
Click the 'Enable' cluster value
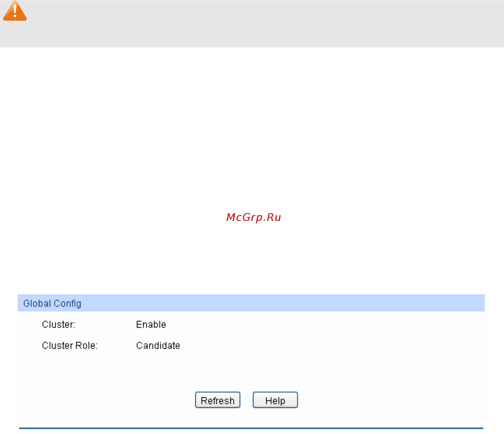pos(151,324)
